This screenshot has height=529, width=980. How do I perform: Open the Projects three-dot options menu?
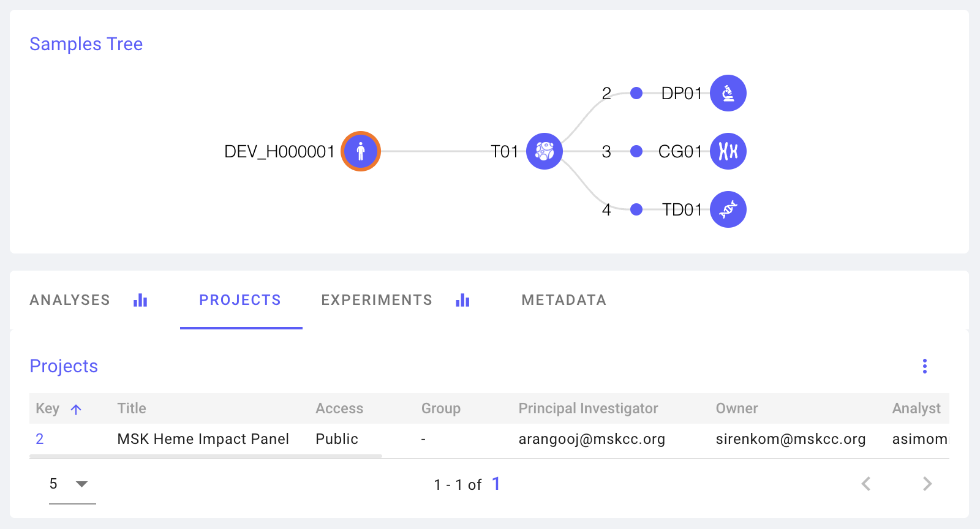pyautogui.click(x=924, y=366)
